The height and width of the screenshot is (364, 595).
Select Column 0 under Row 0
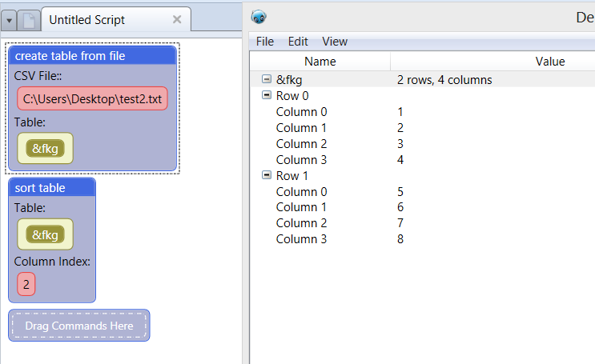pos(301,112)
